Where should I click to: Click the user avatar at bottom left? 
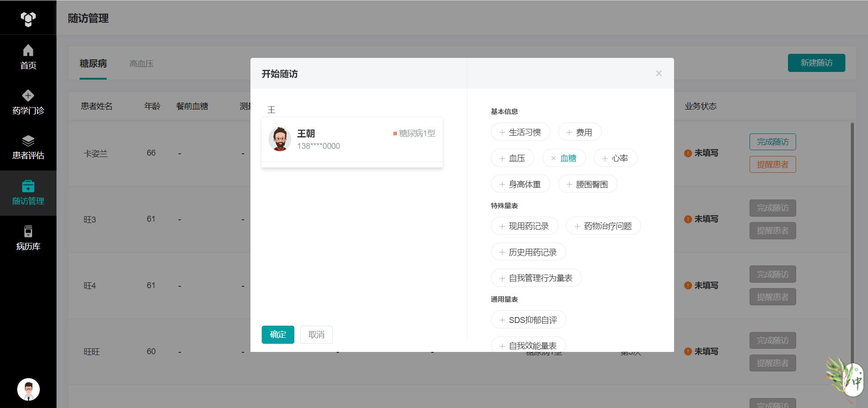(x=28, y=389)
